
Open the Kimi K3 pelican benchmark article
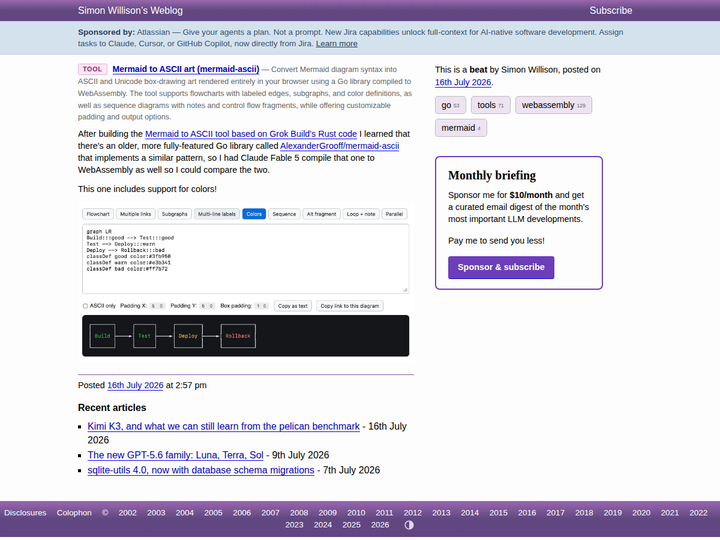224,426
